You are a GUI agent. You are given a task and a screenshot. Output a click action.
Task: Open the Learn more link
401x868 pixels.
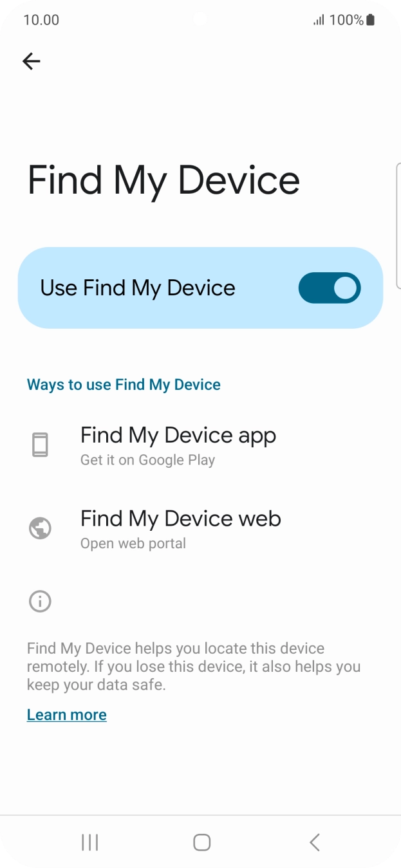tap(67, 714)
